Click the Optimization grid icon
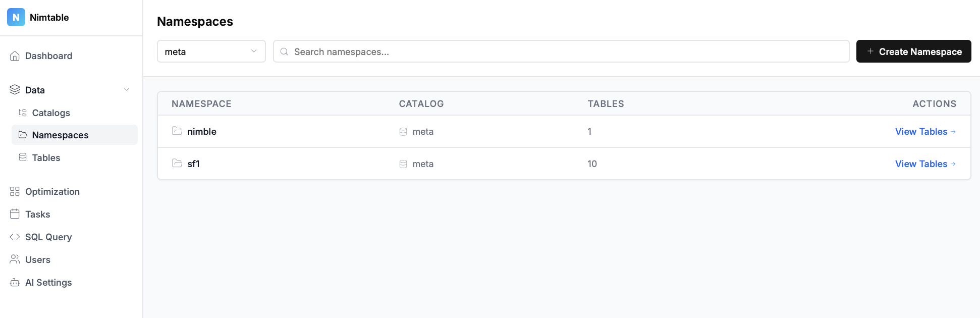980x318 pixels. pyautogui.click(x=15, y=192)
